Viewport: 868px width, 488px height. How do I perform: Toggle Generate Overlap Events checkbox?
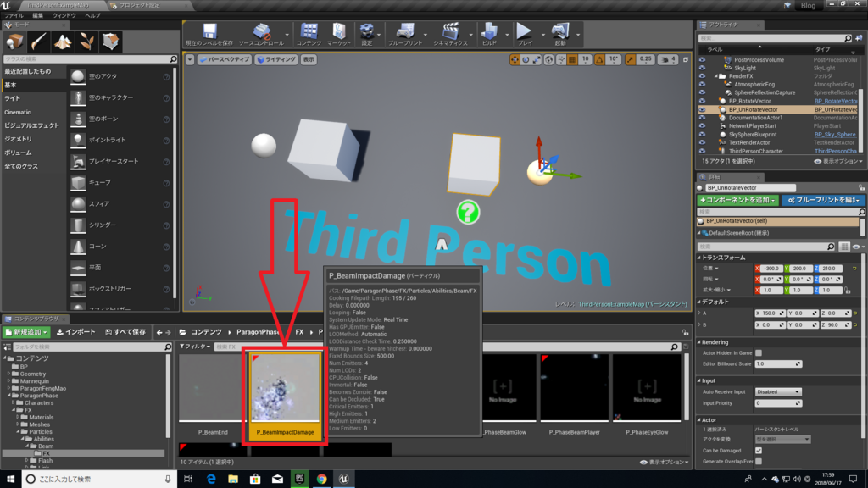click(x=759, y=462)
